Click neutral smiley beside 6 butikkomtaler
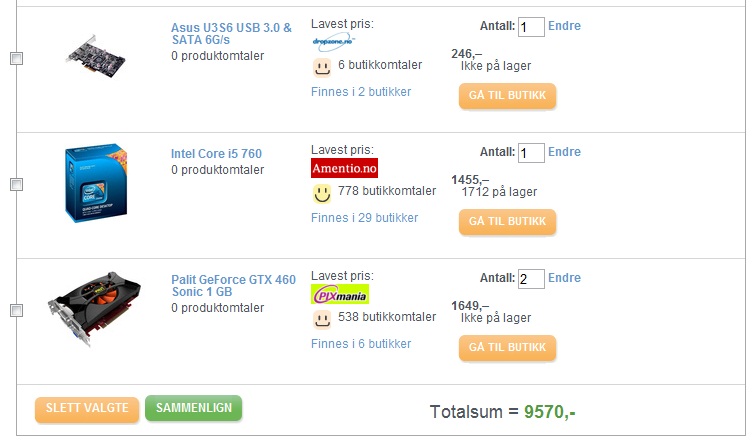The width and height of the screenshot is (753, 447). [321, 66]
